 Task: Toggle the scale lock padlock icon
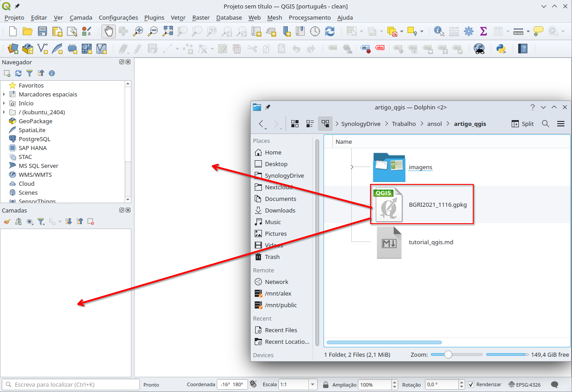click(x=326, y=384)
